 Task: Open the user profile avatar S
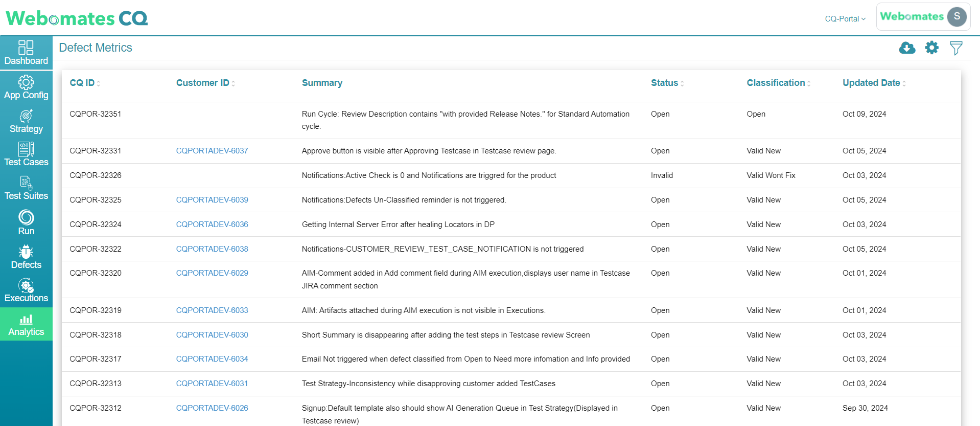point(956,16)
